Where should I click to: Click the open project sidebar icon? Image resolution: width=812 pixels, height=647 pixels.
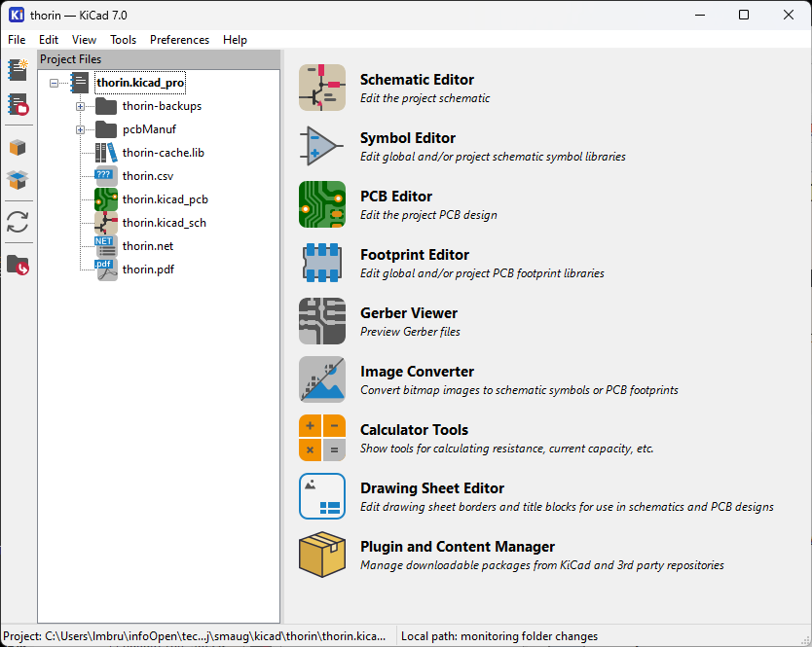[18, 104]
